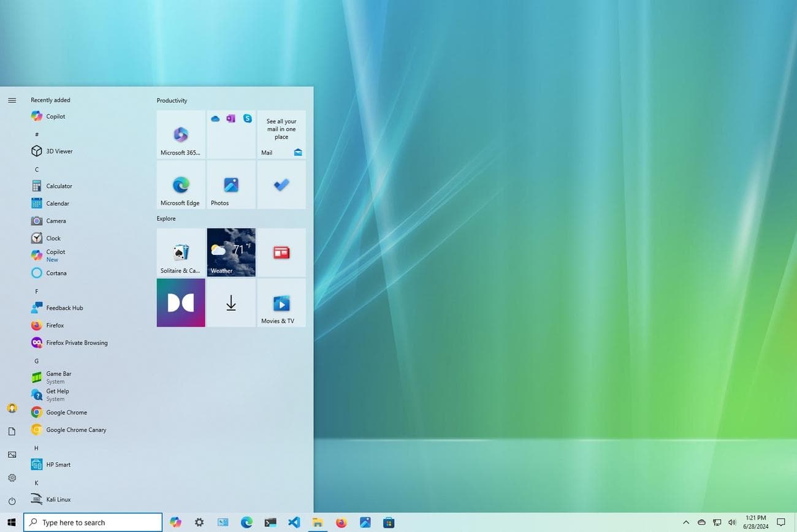This screenshot has height=532, width=797.
Task: Click the download arrow tile
Action: tap(231, 303)
